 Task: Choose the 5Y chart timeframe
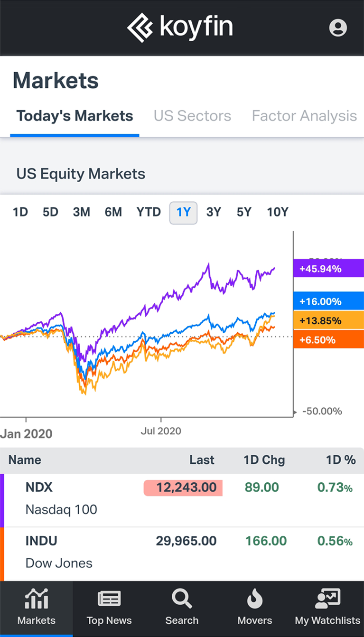click(x=244, y=212)
